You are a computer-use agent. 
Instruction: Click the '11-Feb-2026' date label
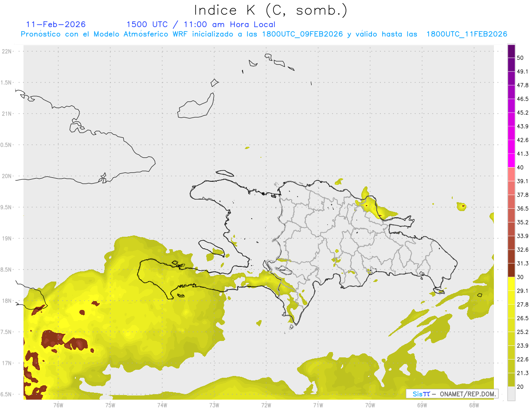point(56,24)
